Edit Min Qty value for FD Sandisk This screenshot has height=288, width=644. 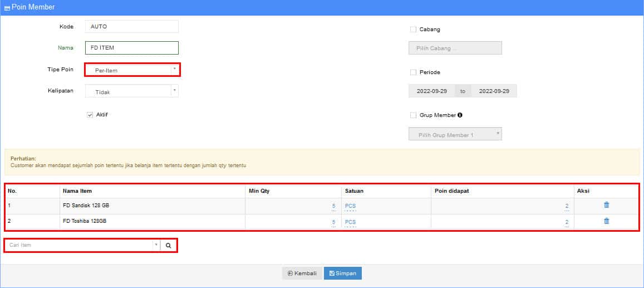point(333,206)
